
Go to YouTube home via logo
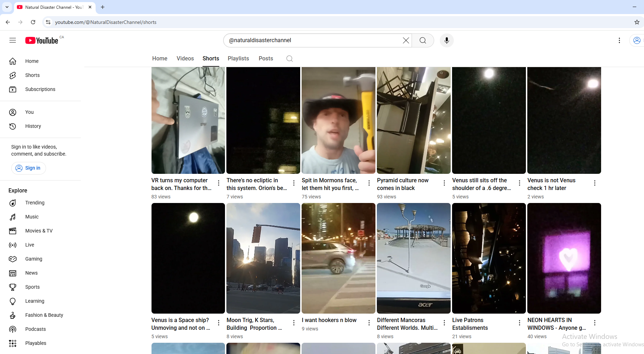click(41, 40)
